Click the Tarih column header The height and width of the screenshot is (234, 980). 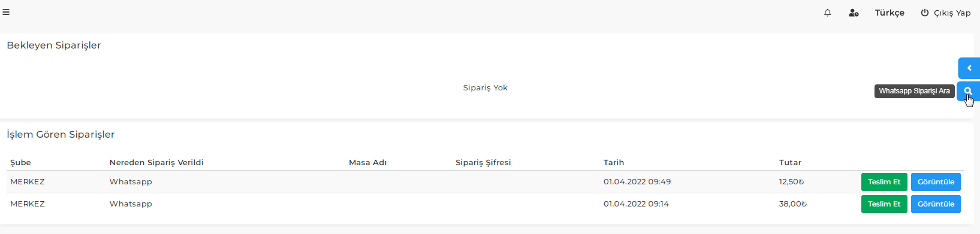(x=614, y=162)
